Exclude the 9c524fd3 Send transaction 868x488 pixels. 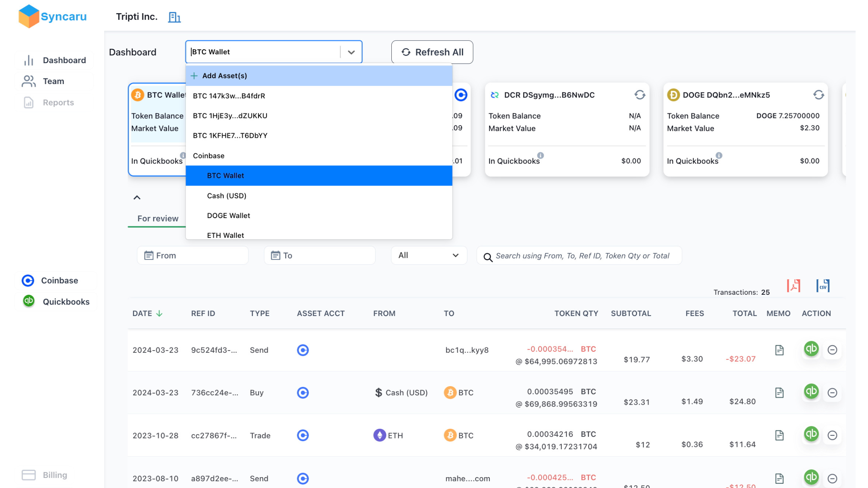tap(832, 350)
